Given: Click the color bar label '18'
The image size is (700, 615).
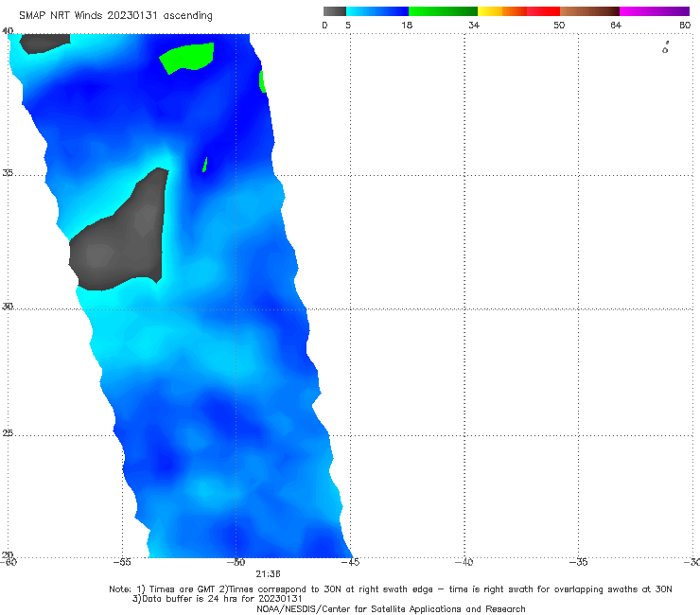Looking at the screenshot, I should pos(407,25).
